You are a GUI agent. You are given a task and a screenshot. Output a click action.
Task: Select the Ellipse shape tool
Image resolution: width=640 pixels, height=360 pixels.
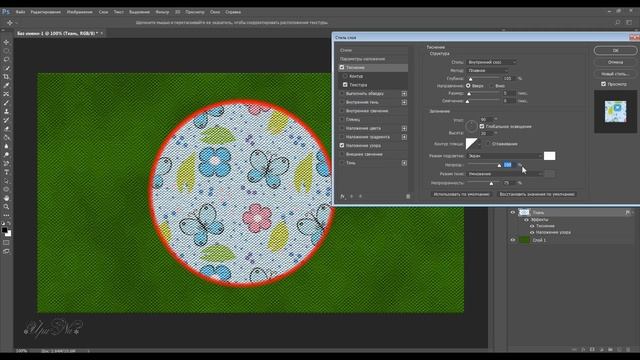tap(6, 189)
